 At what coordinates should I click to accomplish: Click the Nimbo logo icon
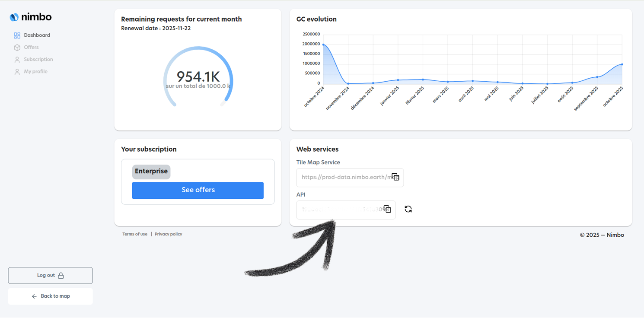point(14,17)
